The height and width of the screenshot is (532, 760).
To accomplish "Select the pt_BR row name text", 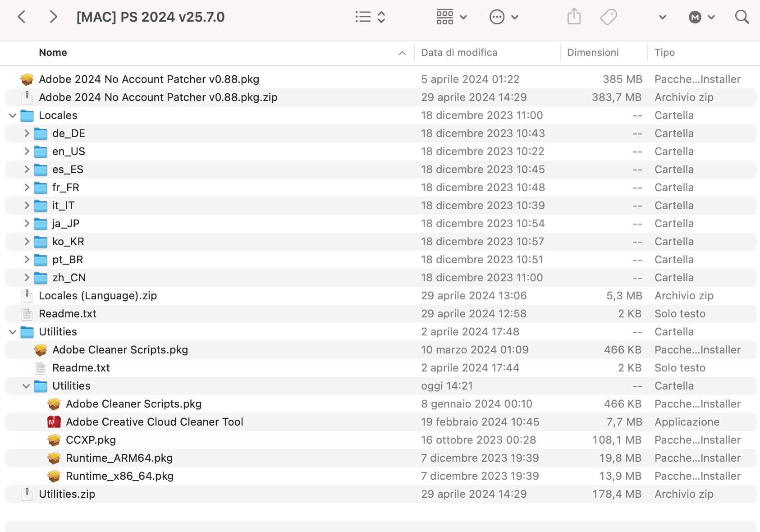I will pyautogui.click(x=68, y=260).
